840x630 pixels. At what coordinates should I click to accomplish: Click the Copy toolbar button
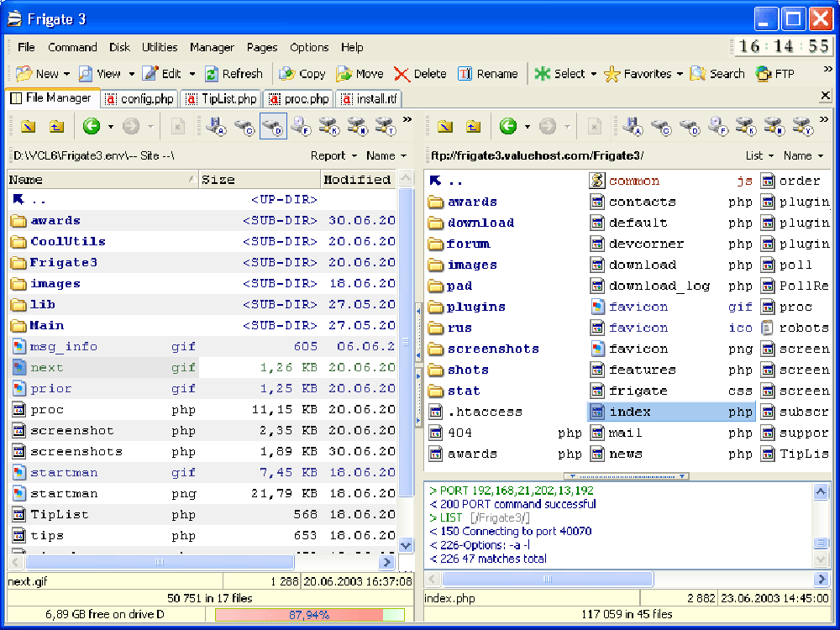coord(302,73)
